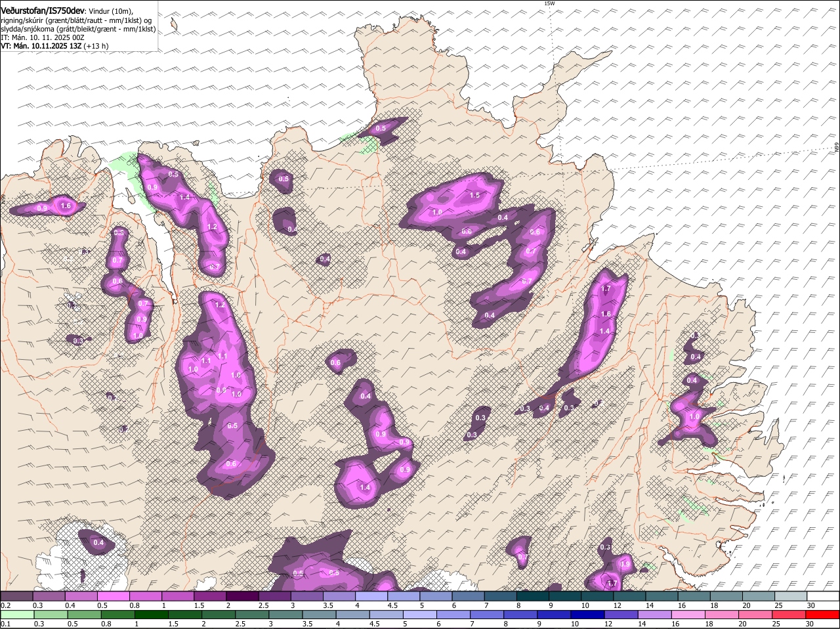Click the valid time line "VT: Mán. 10.11.2025 13Z"
This screenshot has width=840, height=629.
click(x=40, y=46)
